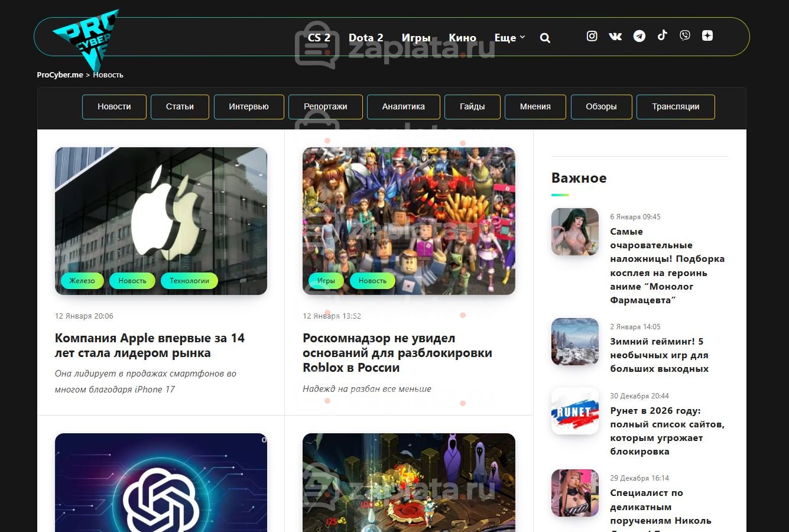Open the Dzen star icon

pyautogui.click(x=707, y=35)
